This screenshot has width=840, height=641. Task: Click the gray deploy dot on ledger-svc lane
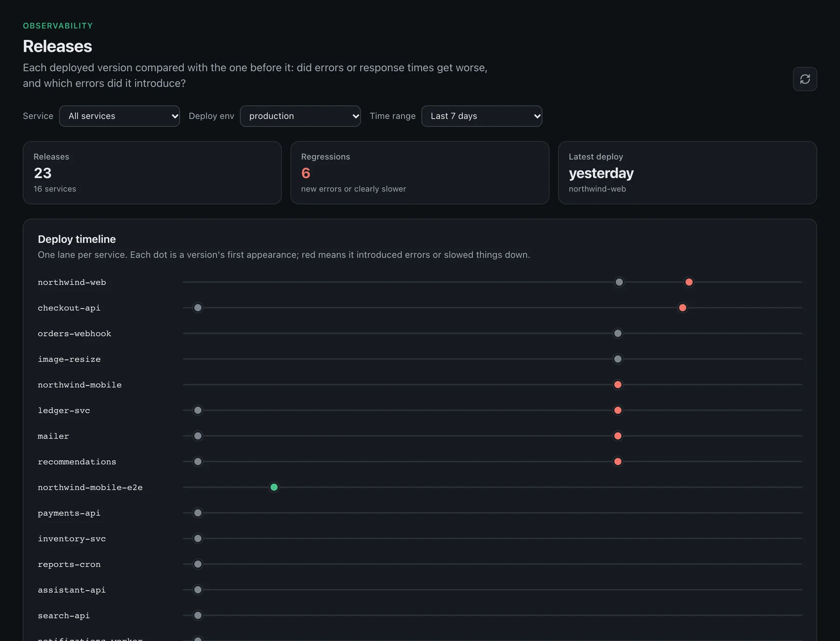point(198,410)
